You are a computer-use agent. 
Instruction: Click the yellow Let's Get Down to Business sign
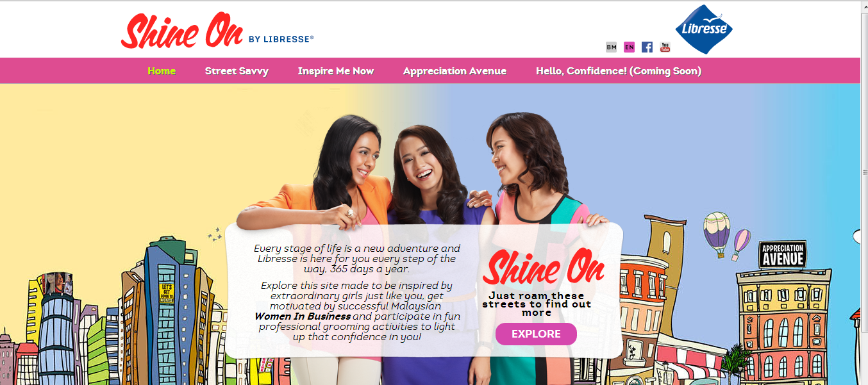coord(167,293)
